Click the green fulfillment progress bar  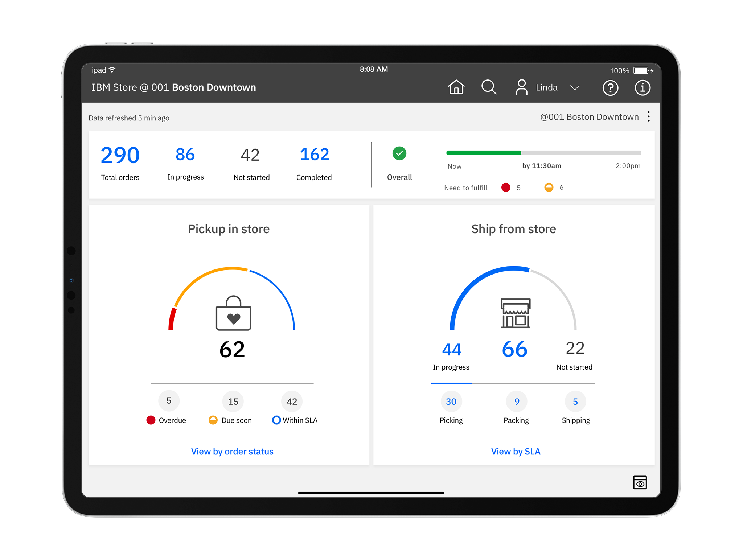coord(484,153)
